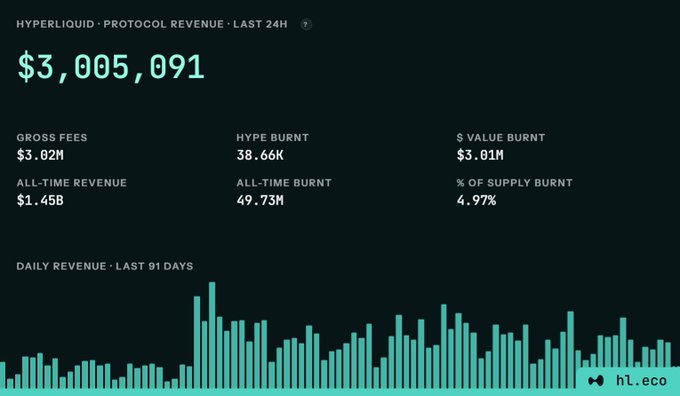Click the HYPE BURNT label
This screenshot has width=680, height=396.
click(272, 137)
